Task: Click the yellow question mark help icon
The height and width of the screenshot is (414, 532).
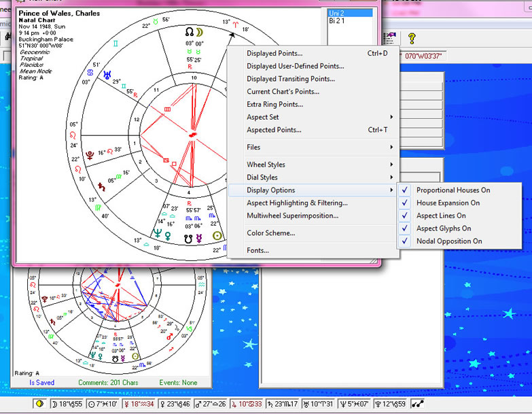Action: click(412, 38)
